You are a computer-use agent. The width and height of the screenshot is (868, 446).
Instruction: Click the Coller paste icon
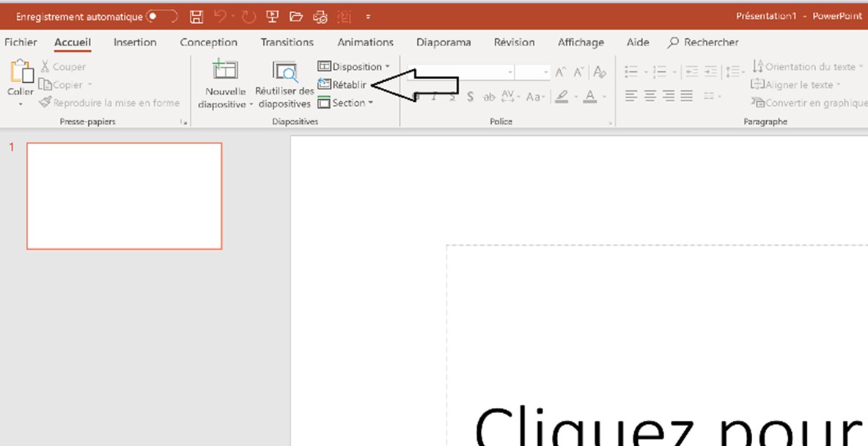tap(21, 73)
